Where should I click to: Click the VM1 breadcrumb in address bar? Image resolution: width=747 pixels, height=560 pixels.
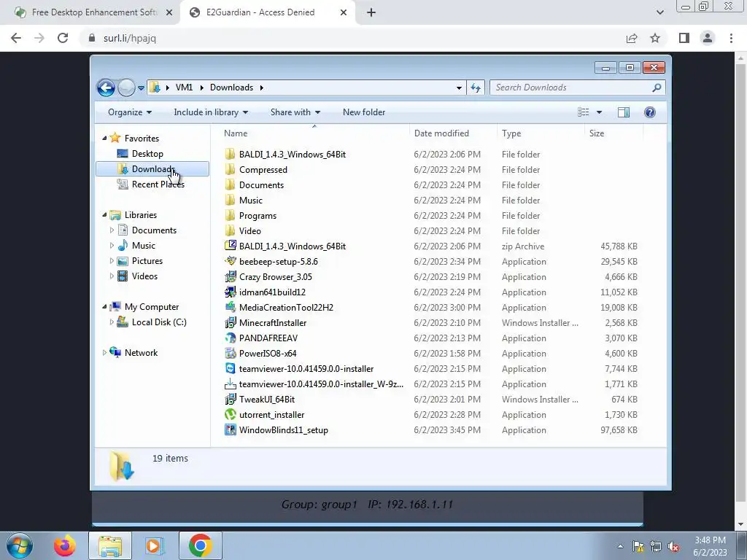tap(184, 87)
